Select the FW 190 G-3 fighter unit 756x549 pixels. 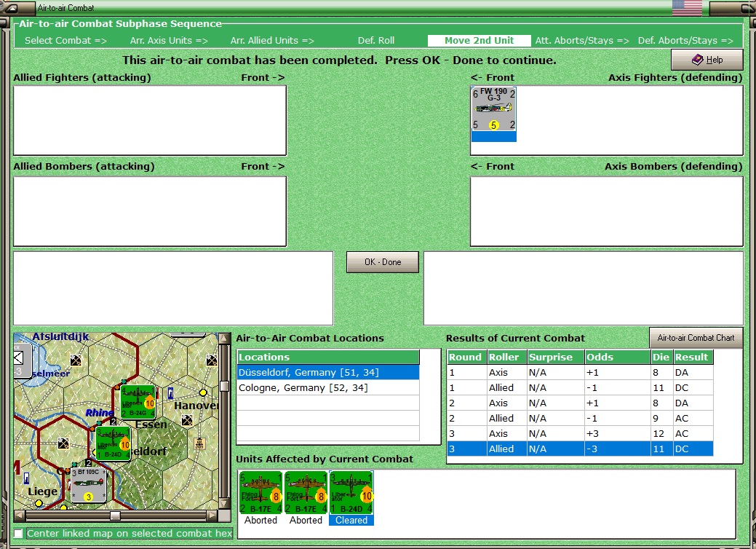pos(493,109)
